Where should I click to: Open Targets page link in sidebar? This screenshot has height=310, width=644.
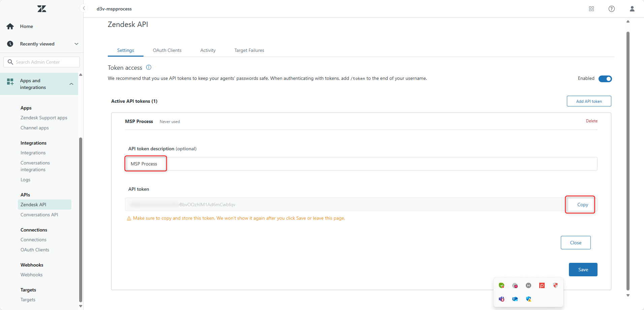28,300
